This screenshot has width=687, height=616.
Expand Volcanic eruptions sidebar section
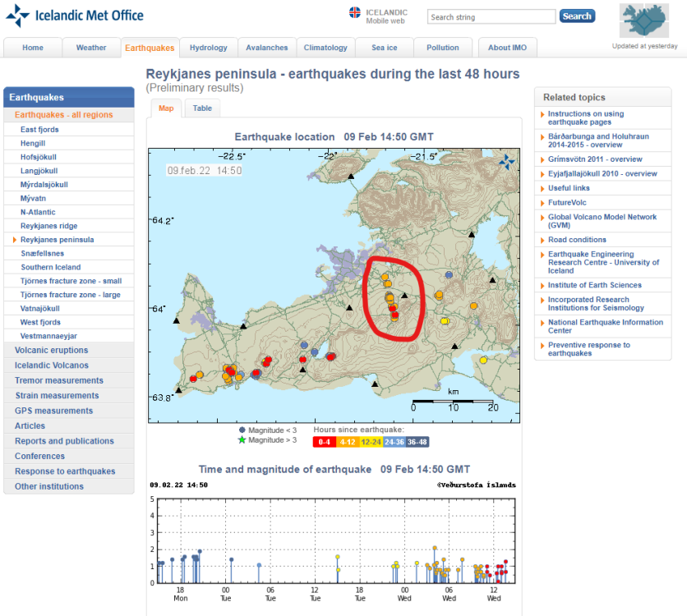point(53,351)
